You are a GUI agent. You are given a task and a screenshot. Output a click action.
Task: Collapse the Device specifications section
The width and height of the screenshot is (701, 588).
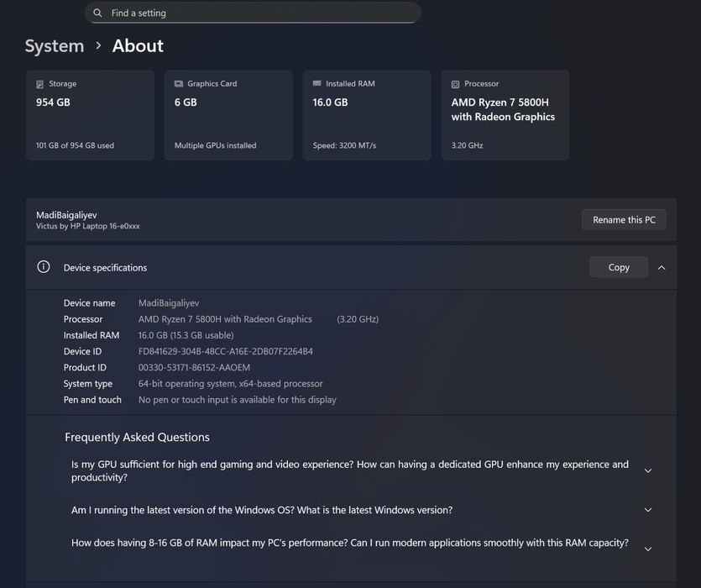pyautogui.click(x=662, y=267)
